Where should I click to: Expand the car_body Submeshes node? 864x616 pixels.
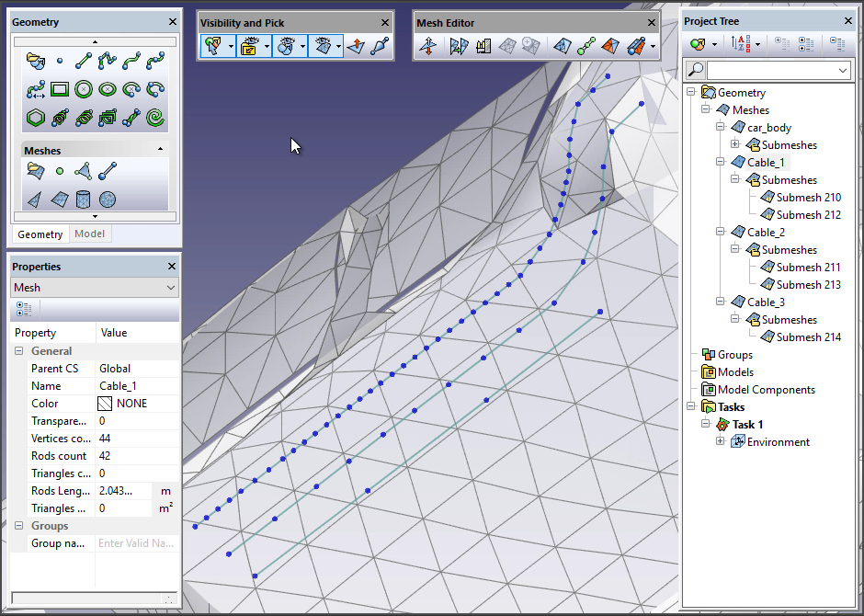[735, 145]
